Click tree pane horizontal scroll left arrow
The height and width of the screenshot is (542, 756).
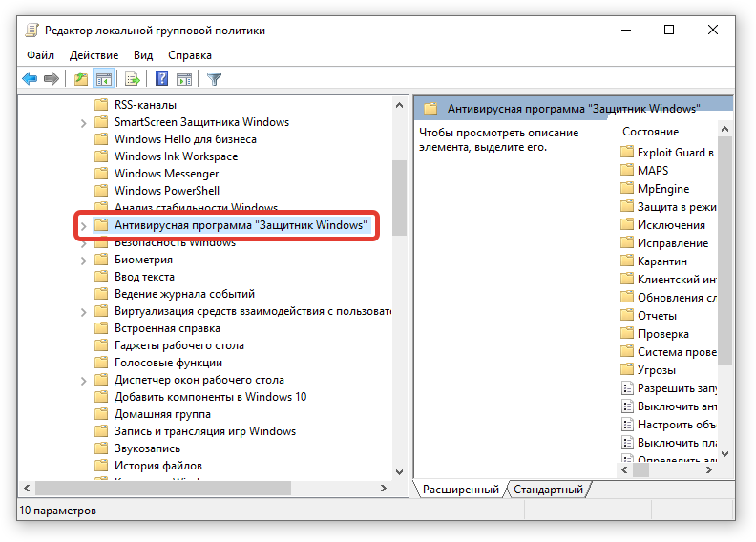point(27,488)
